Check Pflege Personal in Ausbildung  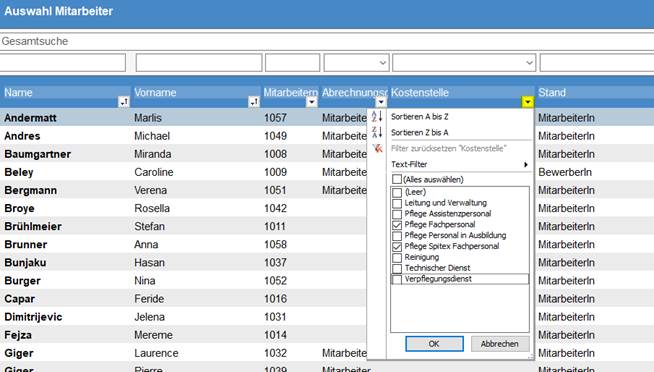397,236
